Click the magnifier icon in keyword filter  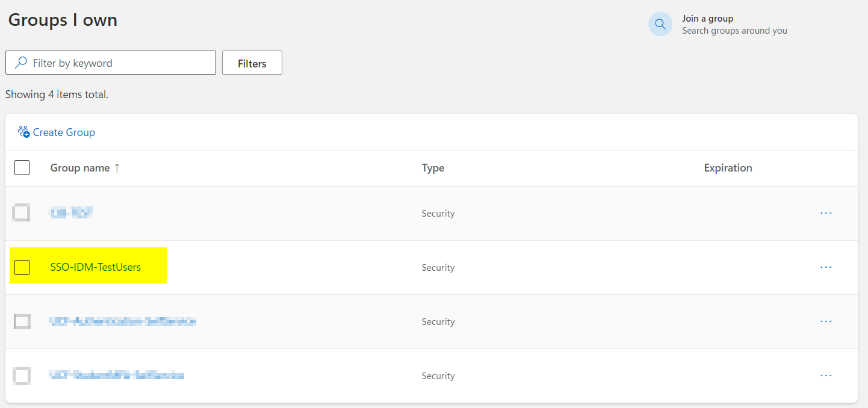pos(21,63)
